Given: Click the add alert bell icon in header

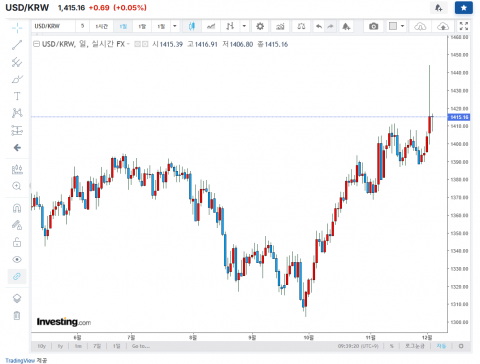Looking at the screenshot, I should coord(439,8).
